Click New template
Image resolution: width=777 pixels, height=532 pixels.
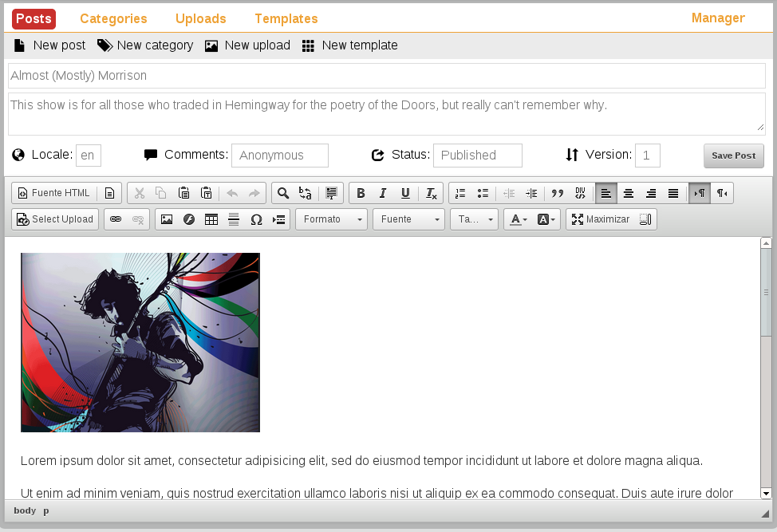coord(350,45)
